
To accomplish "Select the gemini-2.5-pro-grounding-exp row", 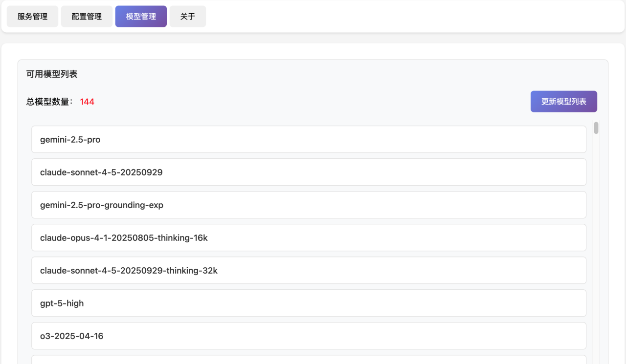I will click(309, 205).
